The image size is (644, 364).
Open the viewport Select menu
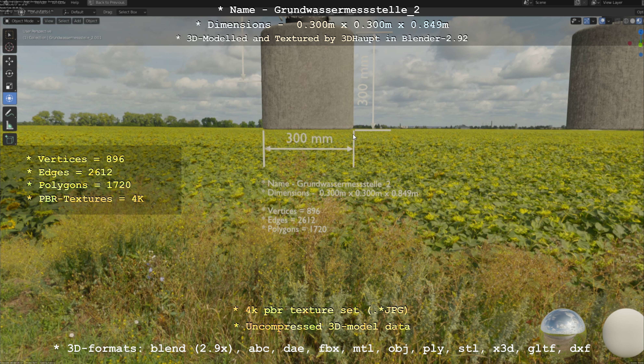(x=64, y=21)
